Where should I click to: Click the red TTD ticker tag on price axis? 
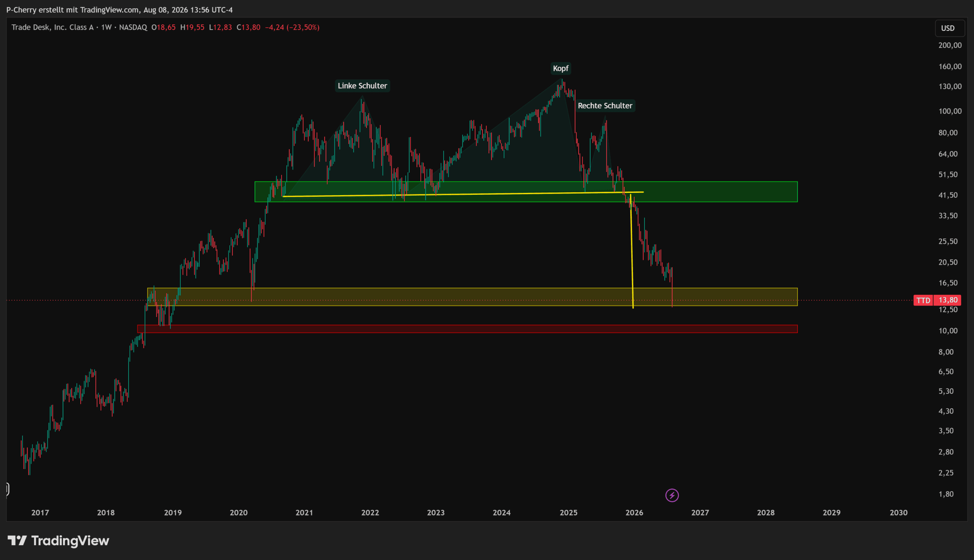923,301
